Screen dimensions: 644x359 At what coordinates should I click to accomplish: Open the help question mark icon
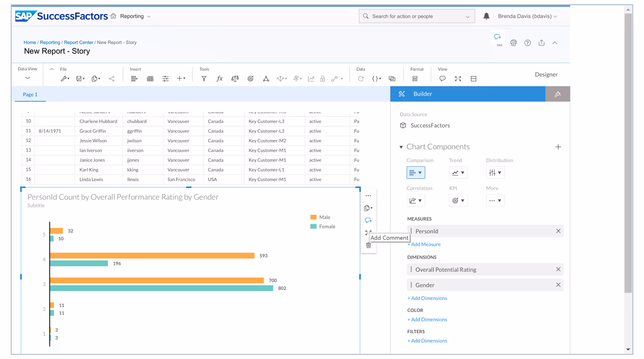[528, 43]
